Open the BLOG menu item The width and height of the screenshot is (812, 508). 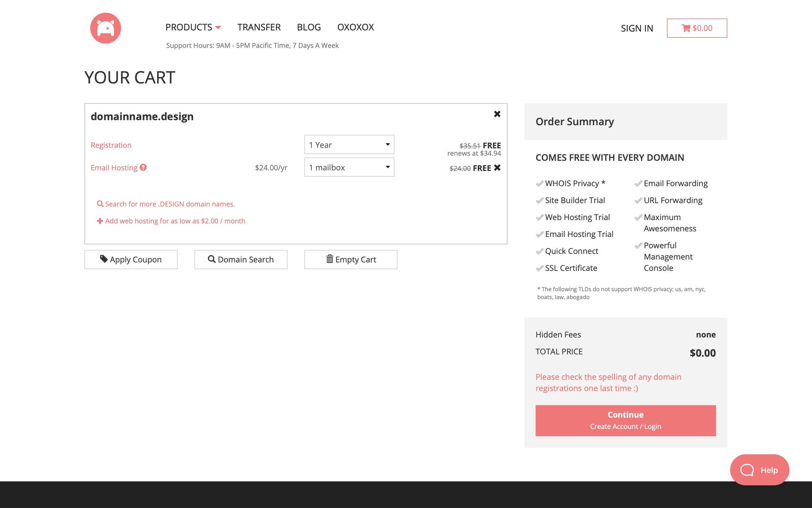pyautogui.click(x=309, y=27)
